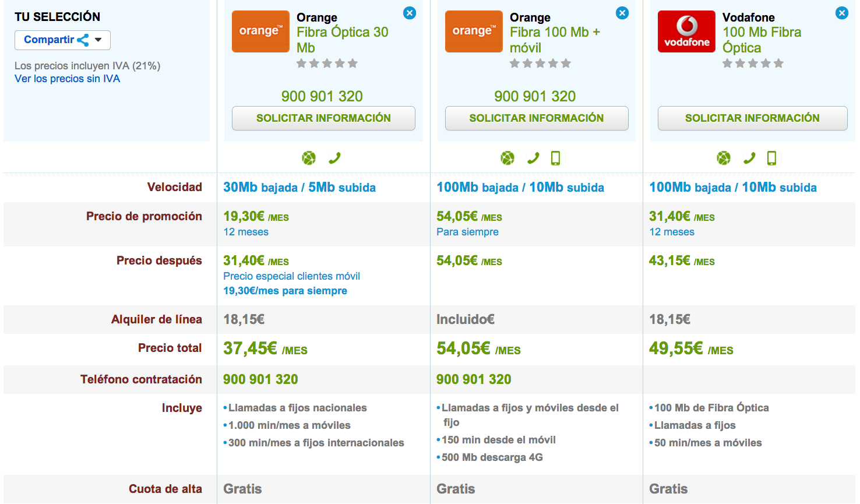The width and height of the screenshot is (860, 504).
Task: Click Teléfono contratación 900 901 320 for Fibra 100 Mb
Action: pyautogui.click(x=474, y=379)
